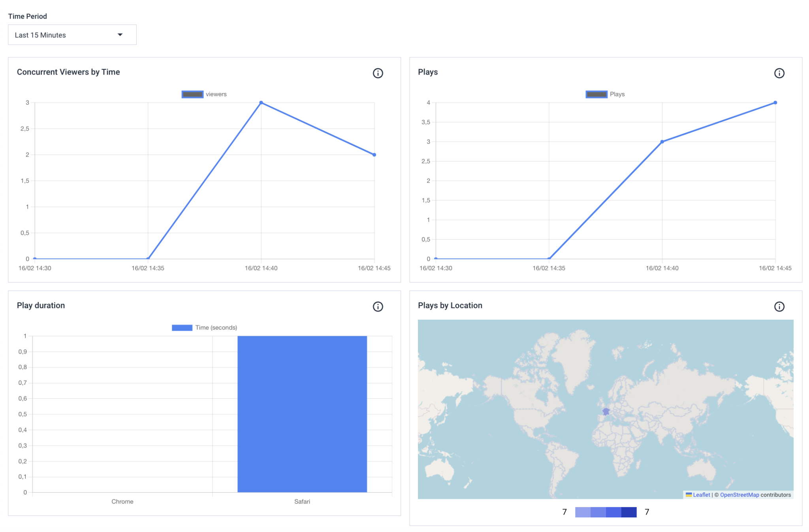Viewport: 809px width, 532px height.
Task: Click lightest blue swatch in map legend
Action: point(583,512)
